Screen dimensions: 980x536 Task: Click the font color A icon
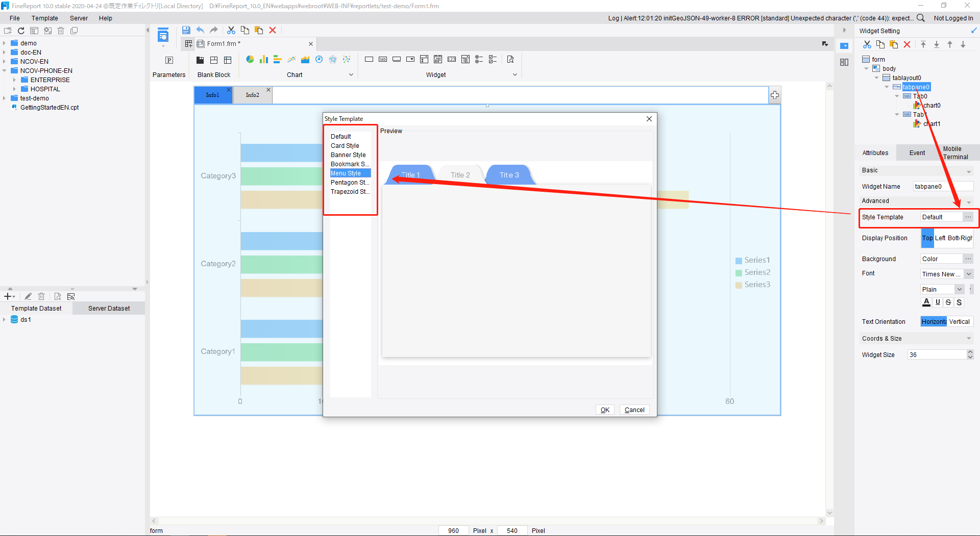tap(926, 302)
